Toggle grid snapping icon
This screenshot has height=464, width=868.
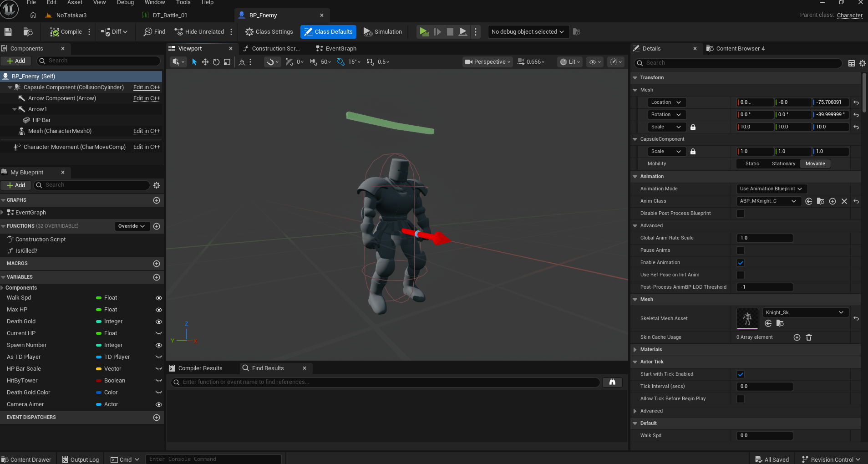(314, 62)
